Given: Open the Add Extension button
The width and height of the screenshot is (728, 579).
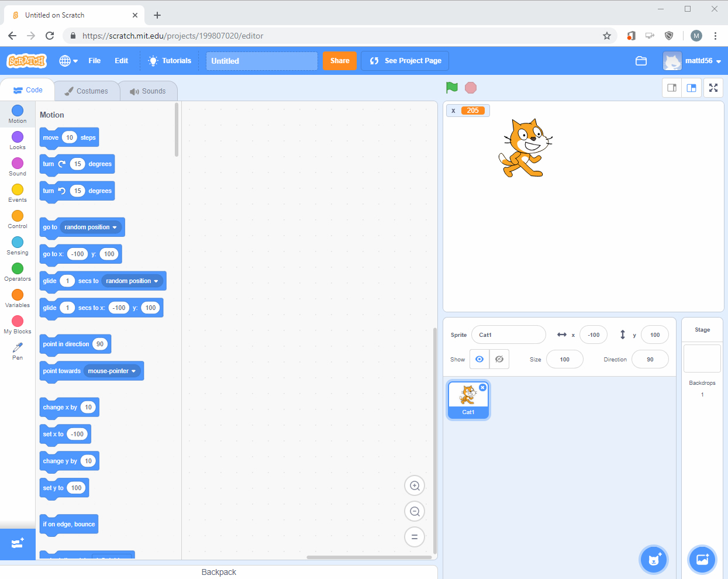Looking at the screenshot, I should [18, 543].
